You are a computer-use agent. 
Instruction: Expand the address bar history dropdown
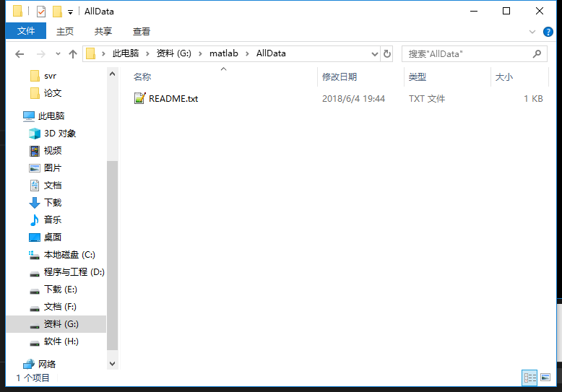(375, 54)
